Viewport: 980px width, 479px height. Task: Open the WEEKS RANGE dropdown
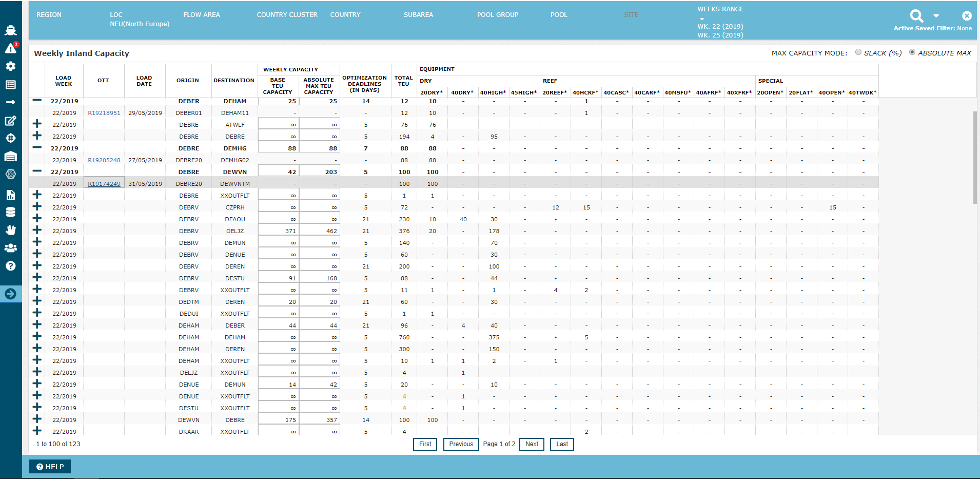click(702, 19)
